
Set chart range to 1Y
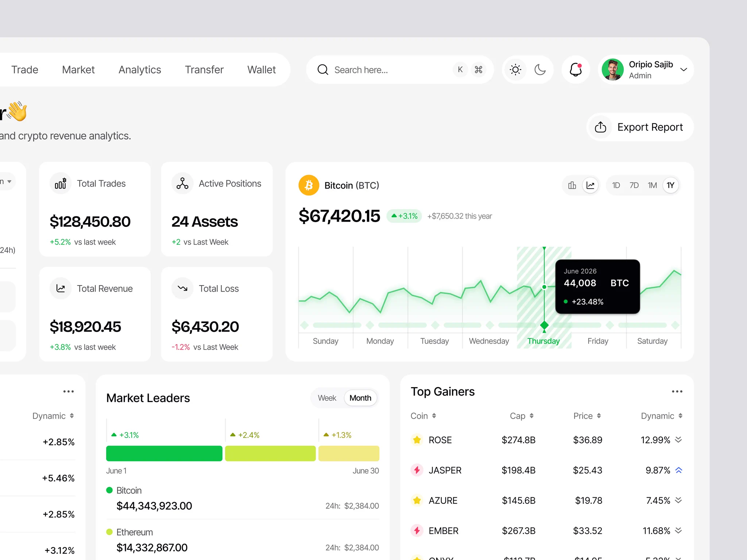pyautogui.click(x=670, y=185)
